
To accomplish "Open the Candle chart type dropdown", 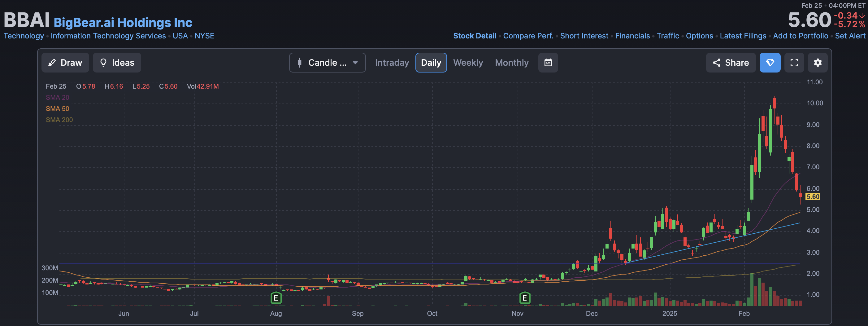I will click(327, 62).
